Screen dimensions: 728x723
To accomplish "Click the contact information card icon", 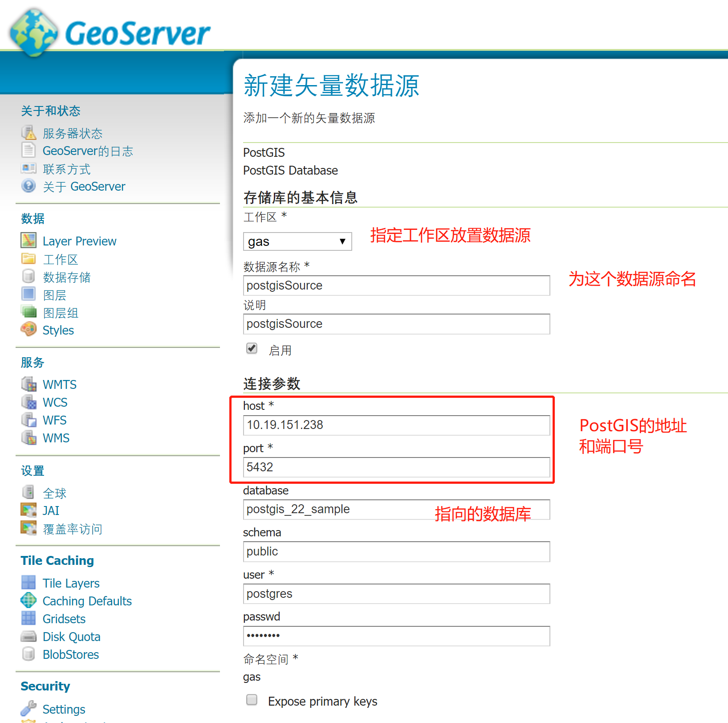I will pyautogui.click(x=28, y=168).
